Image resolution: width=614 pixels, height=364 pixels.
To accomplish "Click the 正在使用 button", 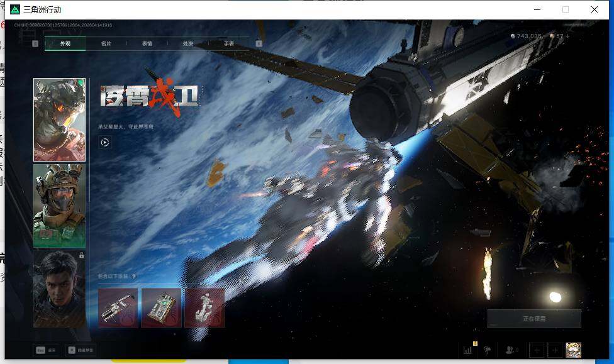I will point(534,319).
